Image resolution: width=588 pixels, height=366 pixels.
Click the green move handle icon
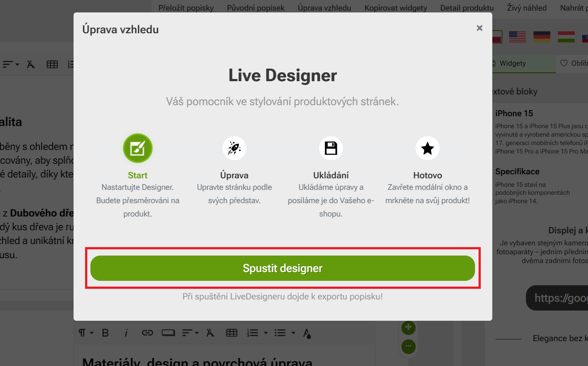[x=408, y=328]
